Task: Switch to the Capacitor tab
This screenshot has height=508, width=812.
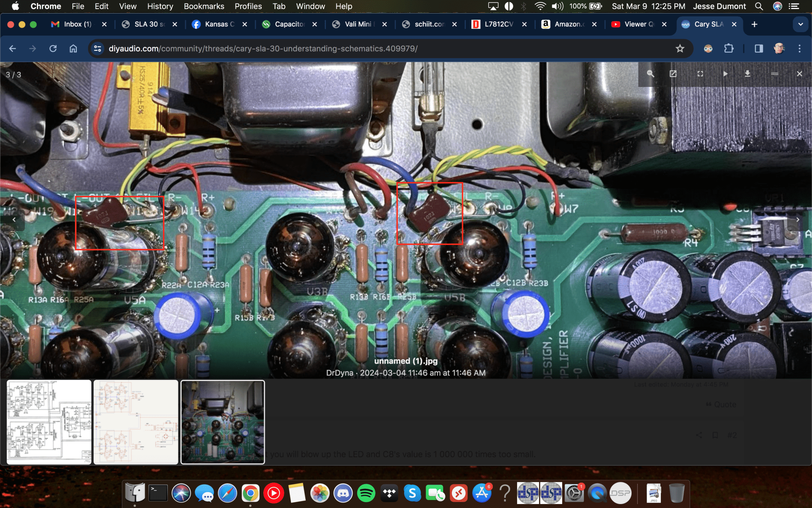Action: (x=290, y=24)
